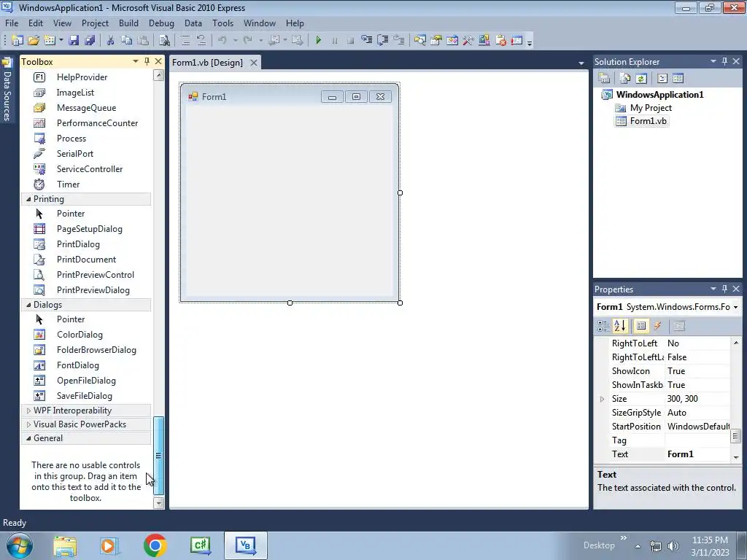747x560 pixels.
Task: Open the Tools menu
Action: pyautogui.click(x=222, y=23)
